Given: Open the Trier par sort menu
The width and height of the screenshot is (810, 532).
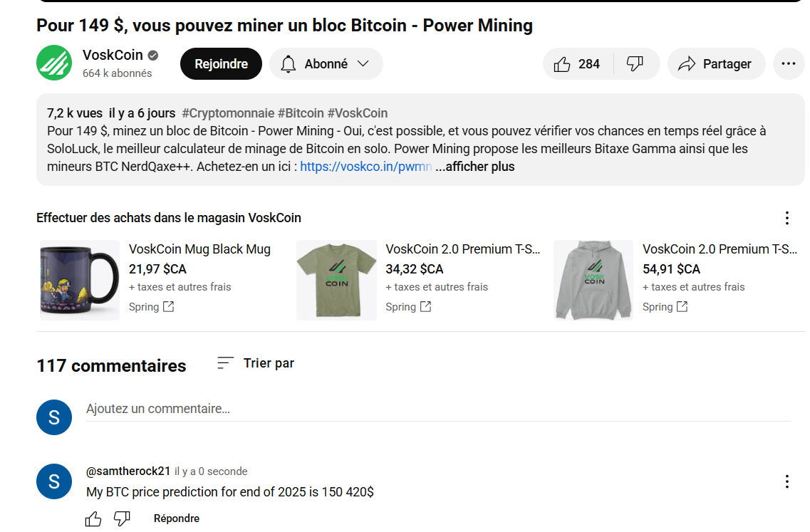Looking at the screenshot, I should (256, 363).
